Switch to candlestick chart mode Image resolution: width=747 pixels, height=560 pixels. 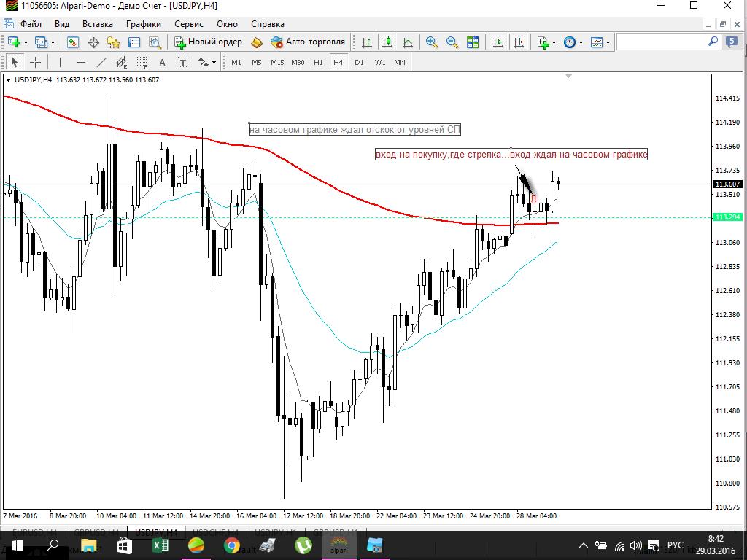(x=387, y=42)
